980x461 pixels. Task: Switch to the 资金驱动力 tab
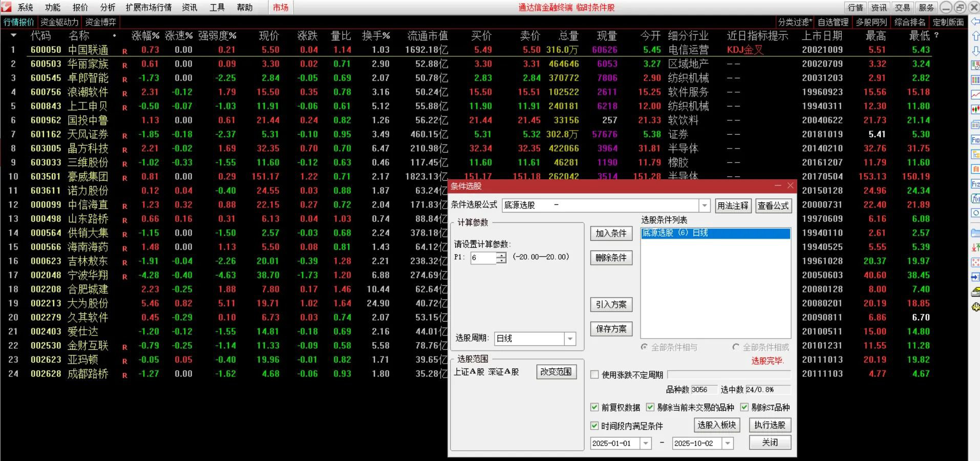59,22
